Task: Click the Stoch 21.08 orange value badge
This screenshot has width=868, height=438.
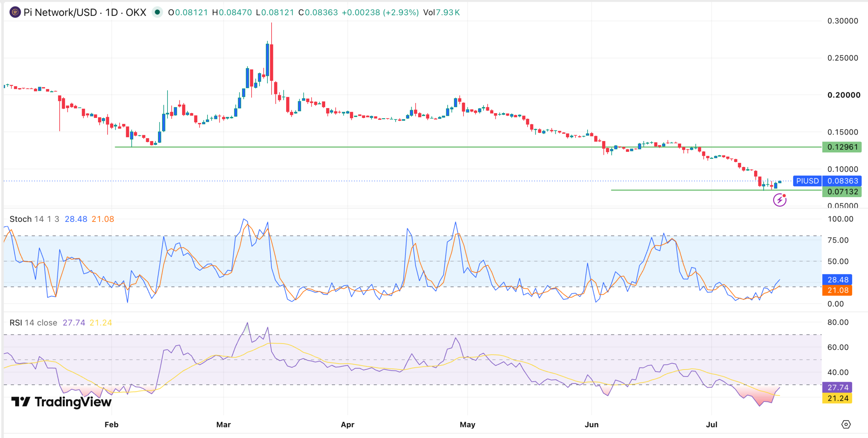Action: pos(837,290)
